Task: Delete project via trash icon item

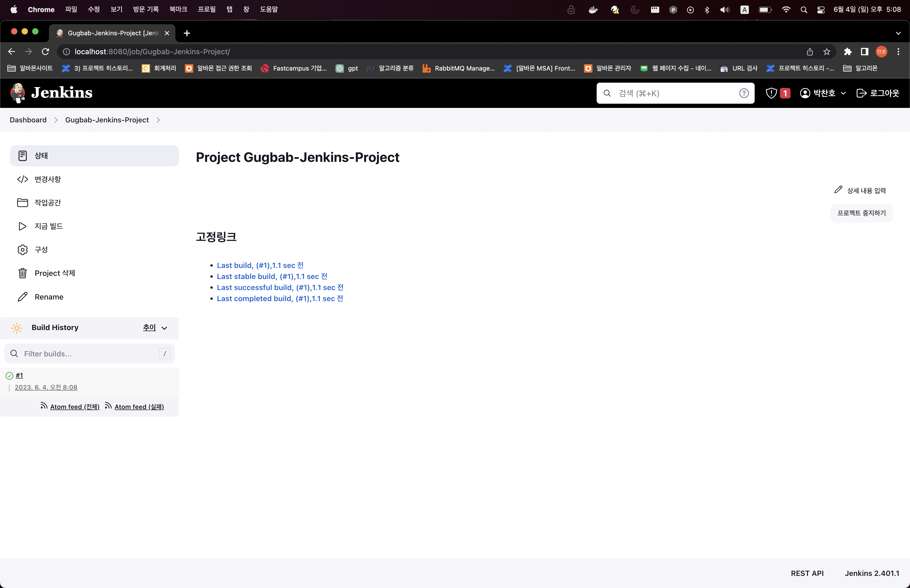Action: click(54, 273)
